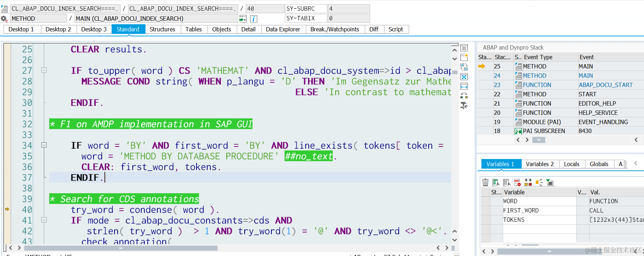
Task: Click the swap tool icon in the vertical toolbar
Action: (x=464, y=67)
